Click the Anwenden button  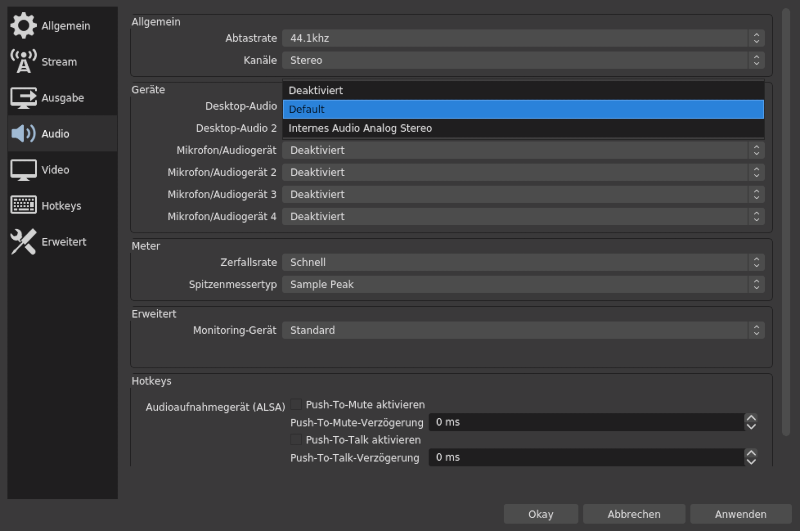(741, 514)
